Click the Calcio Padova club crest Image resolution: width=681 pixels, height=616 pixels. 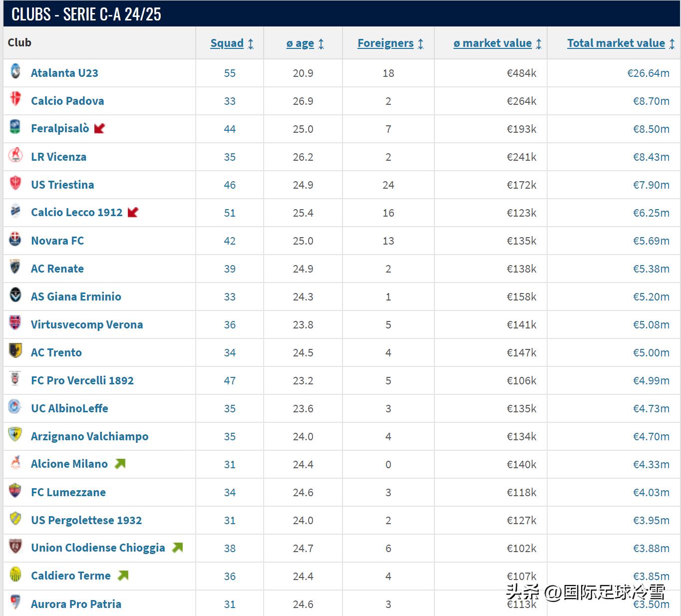(x=15, y=99)
